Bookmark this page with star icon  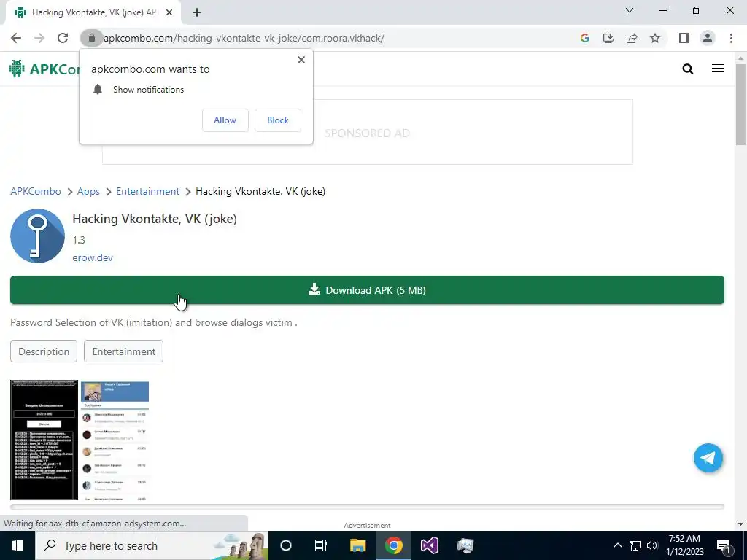[655, 38]
